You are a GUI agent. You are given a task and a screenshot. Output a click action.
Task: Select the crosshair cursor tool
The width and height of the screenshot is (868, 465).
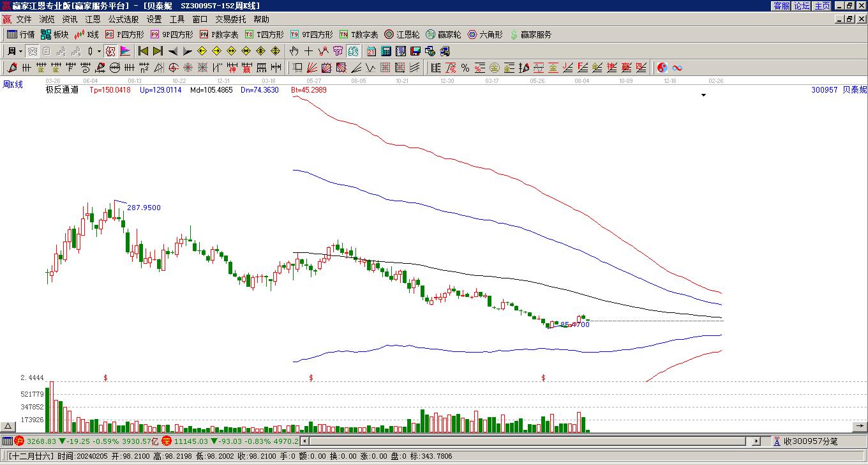click(308, 51)
